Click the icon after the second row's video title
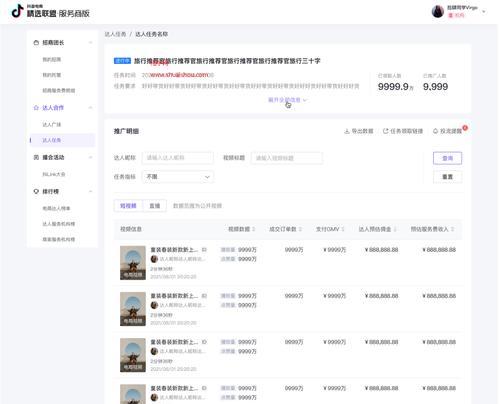This screenshot has width=500, height=404. [x=204, y=296]
